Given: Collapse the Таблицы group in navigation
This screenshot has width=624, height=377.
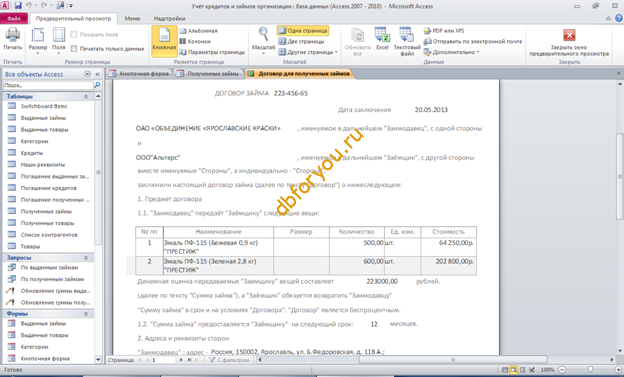Looking at the screenshot, I should pos(86,96).
